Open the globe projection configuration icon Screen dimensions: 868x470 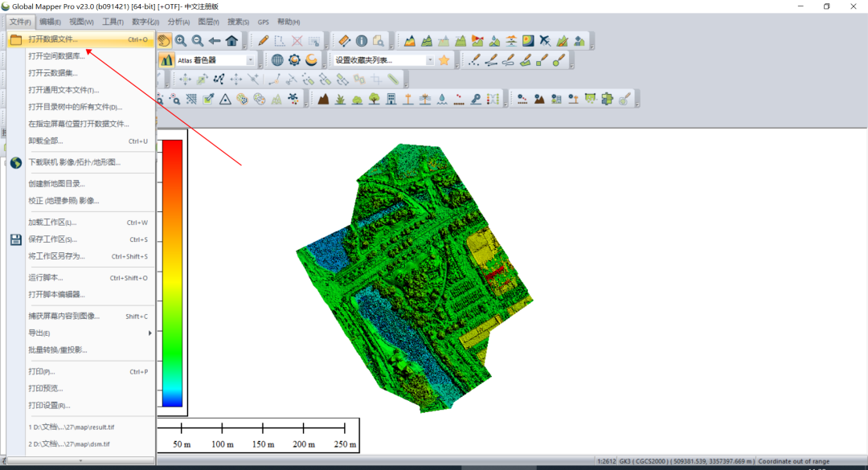click(x=277, y=59)
